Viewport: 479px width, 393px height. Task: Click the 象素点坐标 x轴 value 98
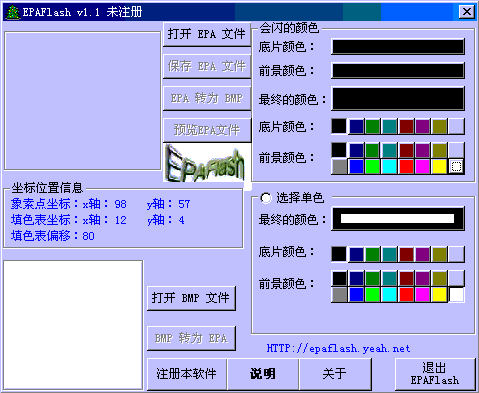pos(120,204)
